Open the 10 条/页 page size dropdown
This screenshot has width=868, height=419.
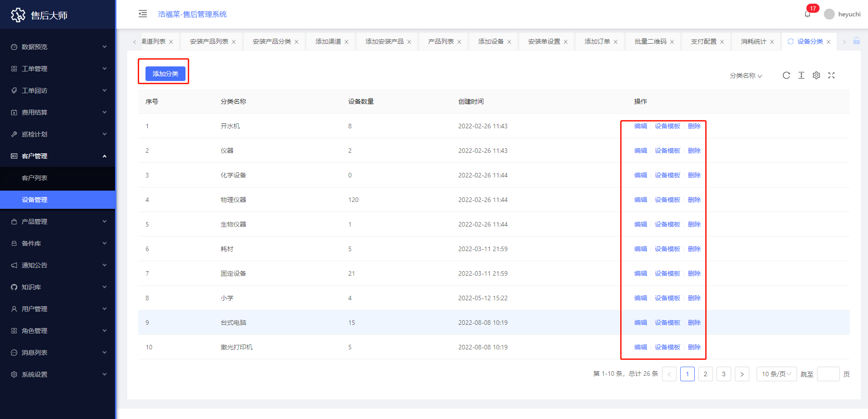coord(776,374)
